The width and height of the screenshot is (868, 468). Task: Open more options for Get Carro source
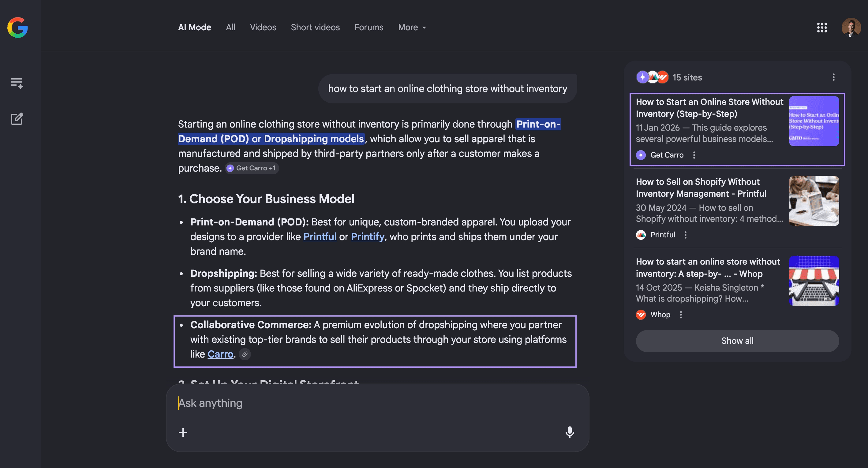pos(694,155)
